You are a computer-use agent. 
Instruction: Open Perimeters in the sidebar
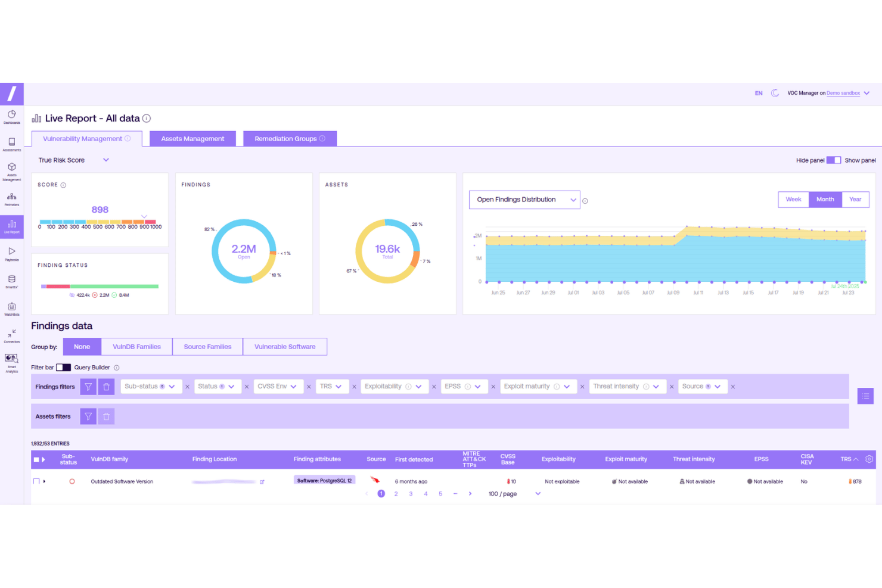(x=12, y=199)
